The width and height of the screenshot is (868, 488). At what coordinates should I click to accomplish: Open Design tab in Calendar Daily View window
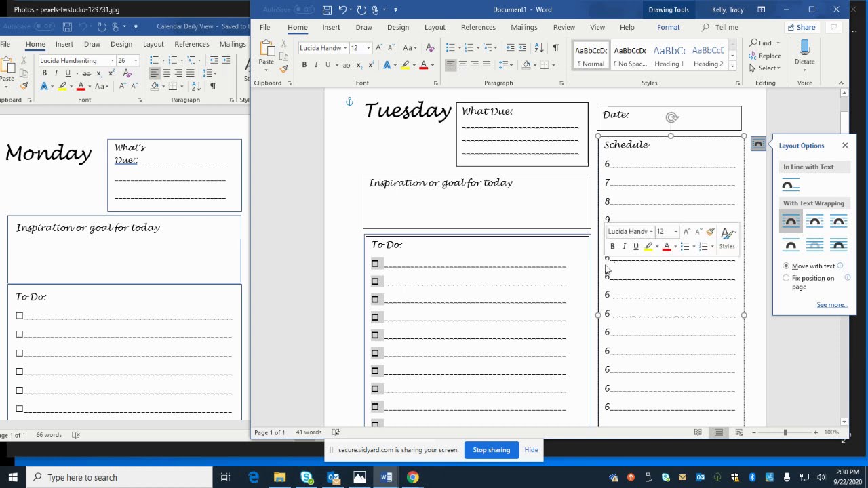[121, 44]
